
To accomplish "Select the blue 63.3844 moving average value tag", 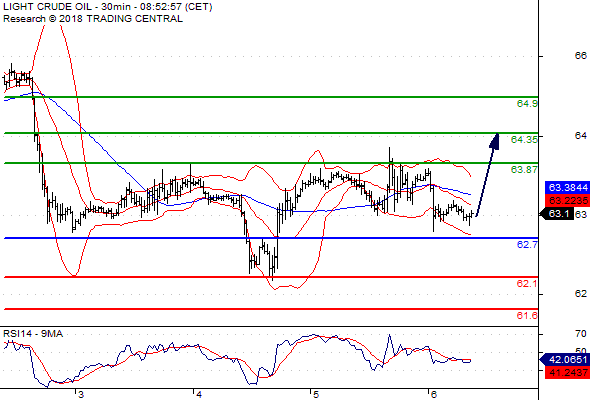I will pyautogui.click(x=567, y=187).
